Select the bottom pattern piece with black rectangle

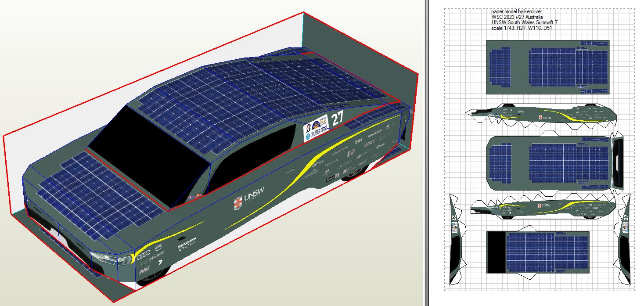point(538,251)
